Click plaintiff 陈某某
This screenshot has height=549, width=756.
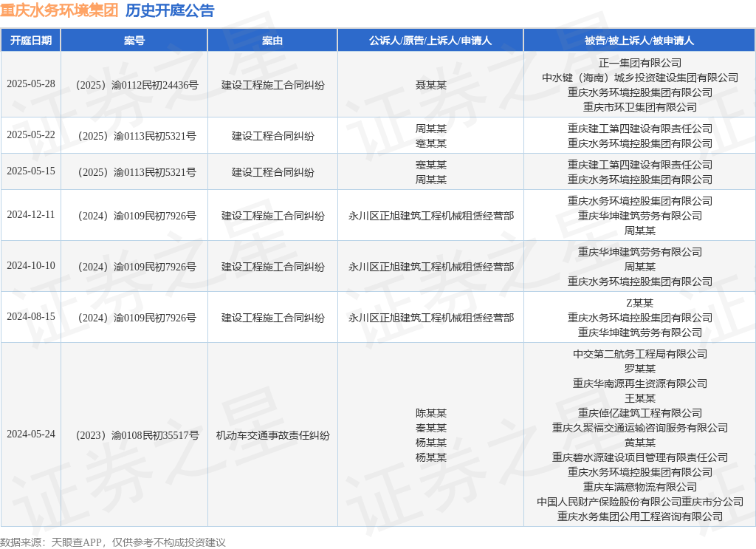[x=431, y=413]
